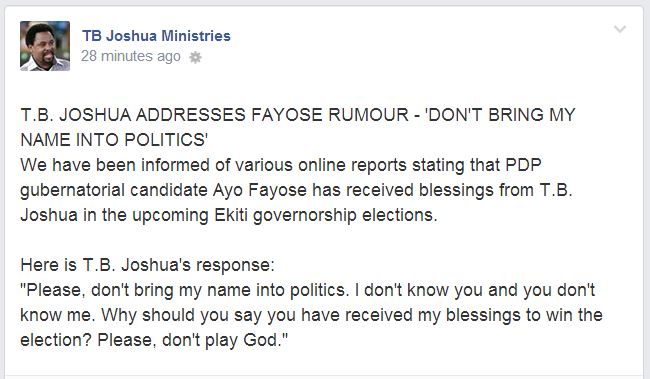Click the quote line starting "Please, don't bring
The image size is (650, 379).
tap(308, 290)
